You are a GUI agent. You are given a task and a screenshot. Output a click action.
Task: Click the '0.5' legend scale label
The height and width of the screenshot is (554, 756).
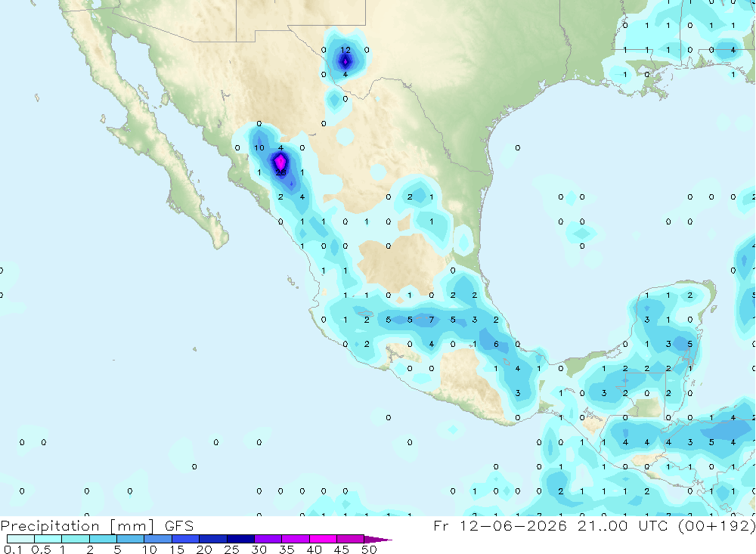[41, 549]
